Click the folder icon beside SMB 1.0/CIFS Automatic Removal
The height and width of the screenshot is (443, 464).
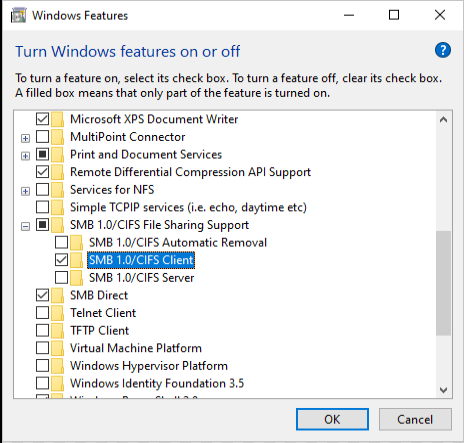tap(77, 243)
